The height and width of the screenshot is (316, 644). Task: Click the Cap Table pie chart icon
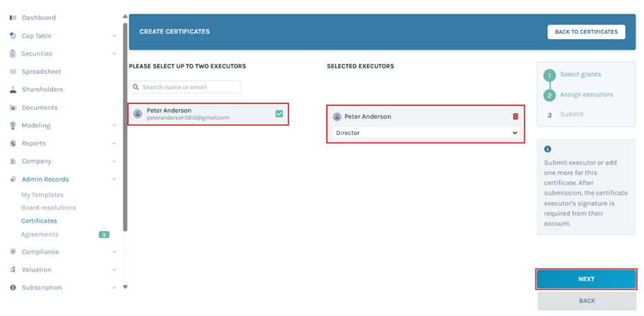pyautogui.click(x=13, y=36)
